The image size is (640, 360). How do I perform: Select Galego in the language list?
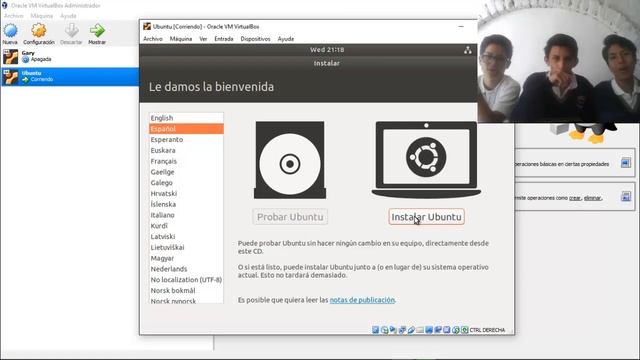[186, 182]
